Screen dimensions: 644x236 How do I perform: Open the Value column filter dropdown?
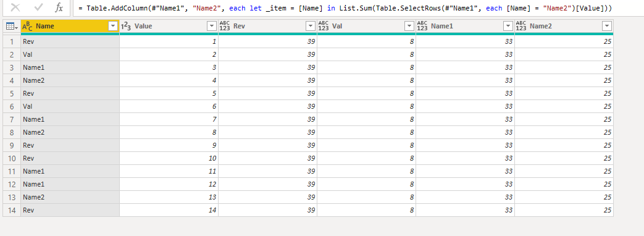point(212,27)
